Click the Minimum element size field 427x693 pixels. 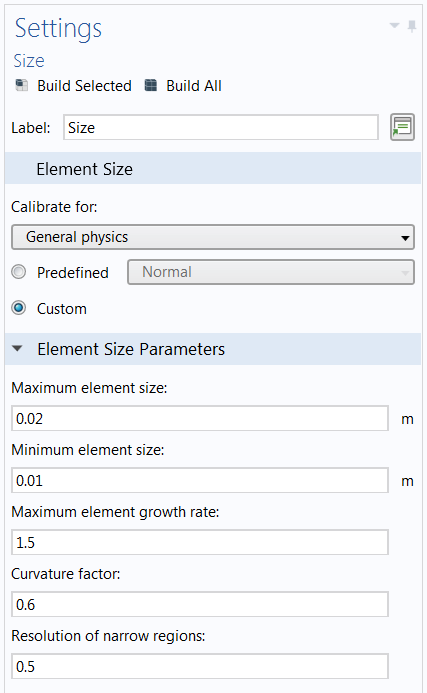click(200, 480)
